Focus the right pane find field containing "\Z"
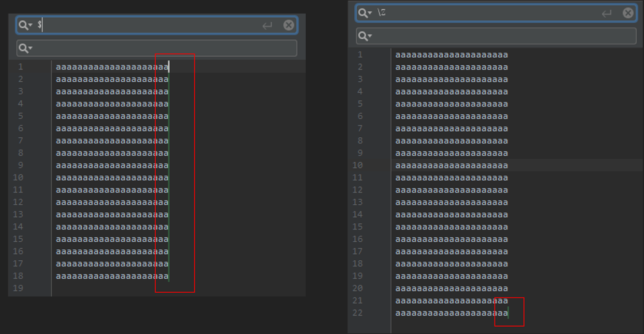This screenshot has width=644, height=334. pos(496,13)
